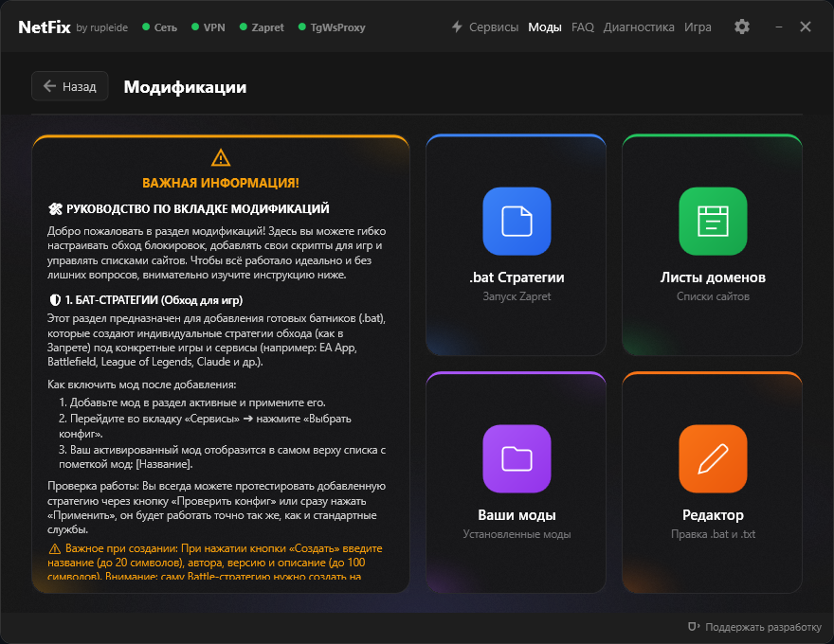834x644 pixels.
Task: Click the Добро пожаловать intro paragraph
Action: coord(216,253)
